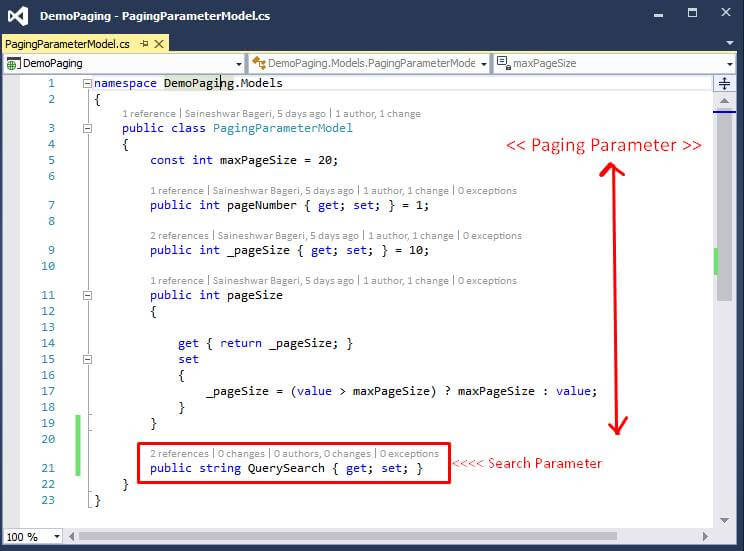Click the horizontal scrollbar left arrow
This screenshot has height=551, width=744.
[72, 537]
